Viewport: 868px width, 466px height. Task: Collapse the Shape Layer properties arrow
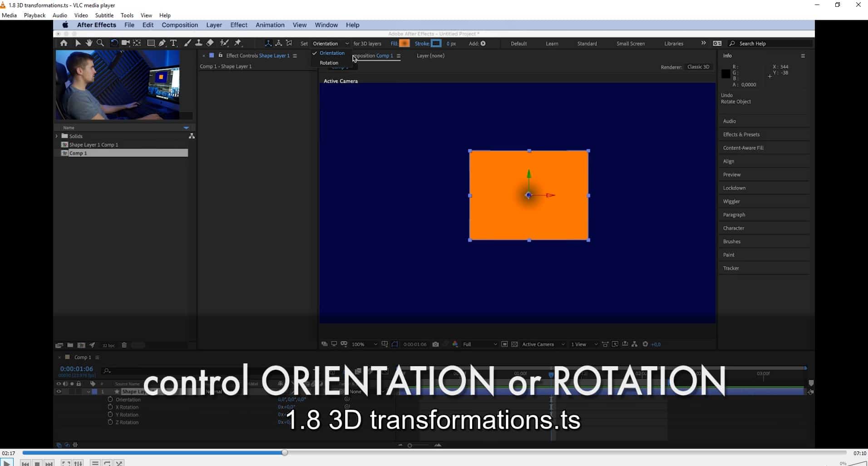tap(88, 392)
